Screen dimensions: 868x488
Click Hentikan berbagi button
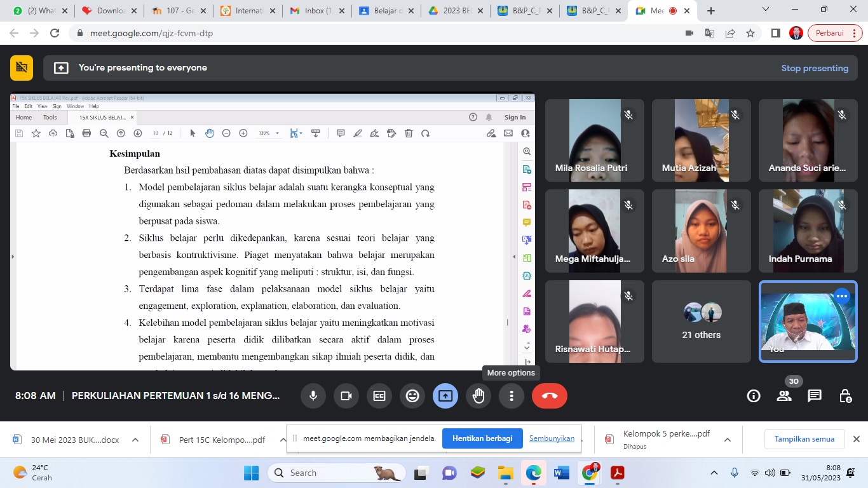[482, 438]
